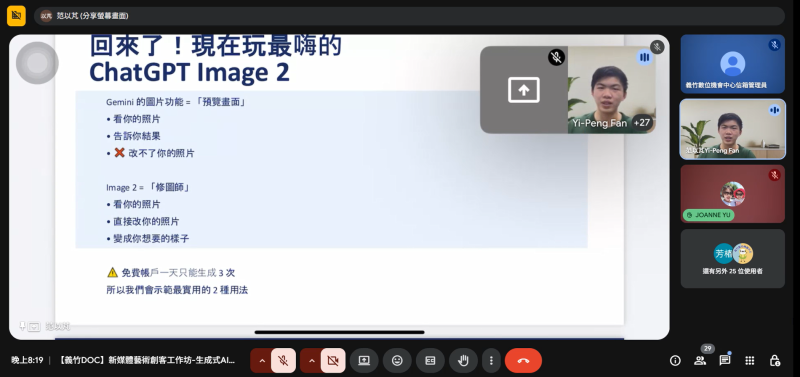Image resolution: width=800 pixels, height=377 pixels.
Task: Turn on the microphone
Action: pyautogui.click(x=283, y=361)
